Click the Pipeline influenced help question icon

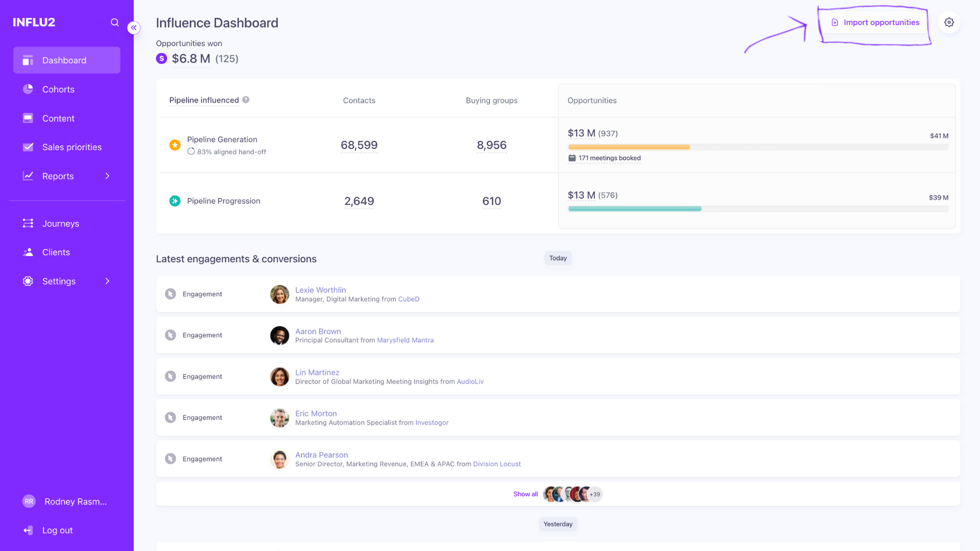click(246, 100)
